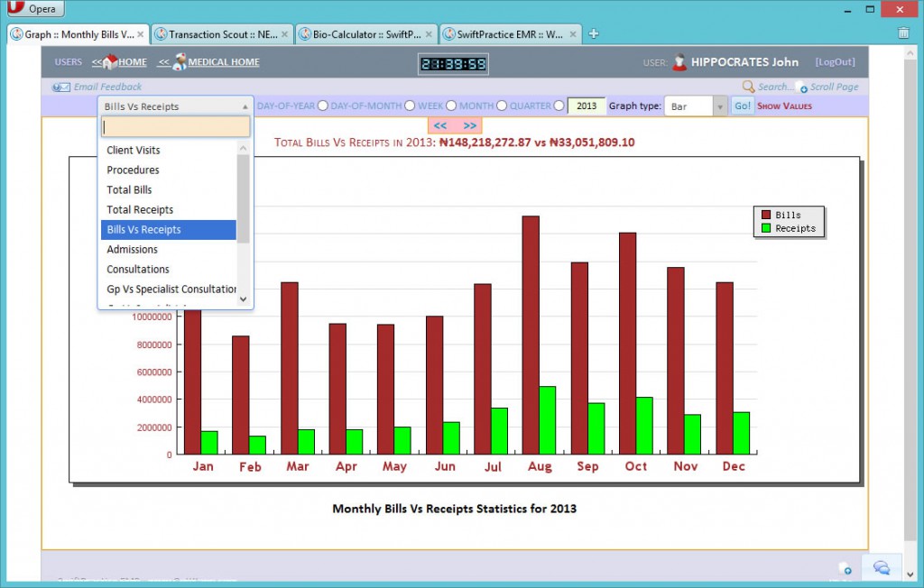Viewport: 924px width, 588px height.
Task: Click the Go! button
Action: click(x=743, y=106)
